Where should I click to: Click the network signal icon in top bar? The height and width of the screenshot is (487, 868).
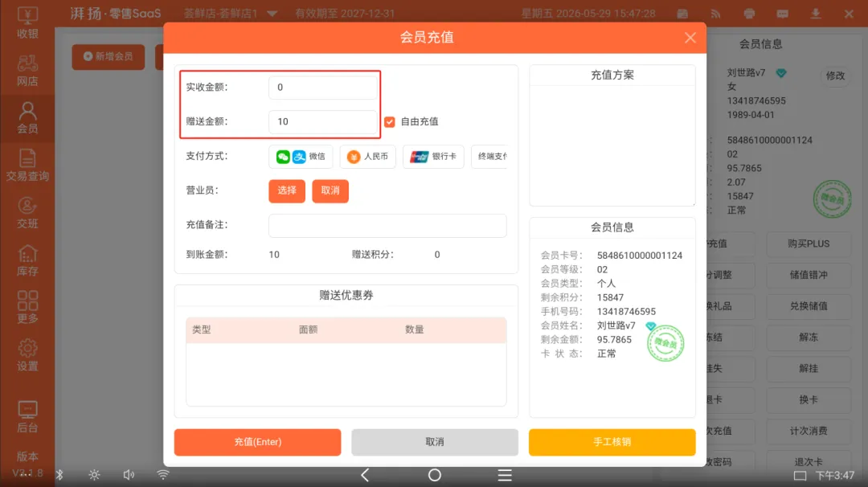tap(716, 14)
